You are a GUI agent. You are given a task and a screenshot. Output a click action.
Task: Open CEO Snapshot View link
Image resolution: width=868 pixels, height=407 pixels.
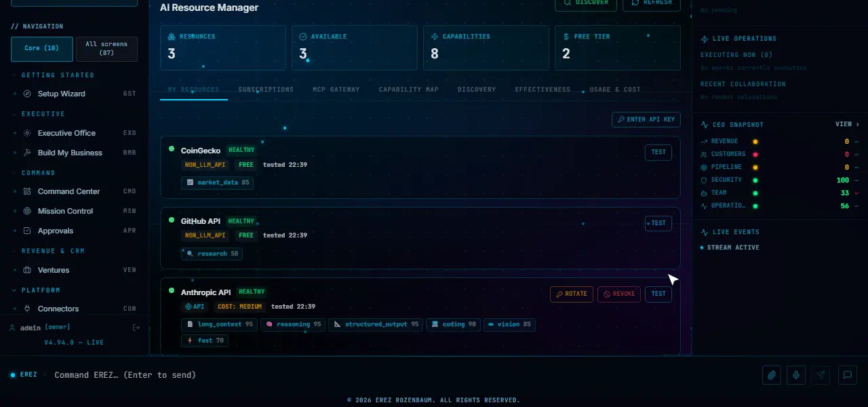pos(847,125)
